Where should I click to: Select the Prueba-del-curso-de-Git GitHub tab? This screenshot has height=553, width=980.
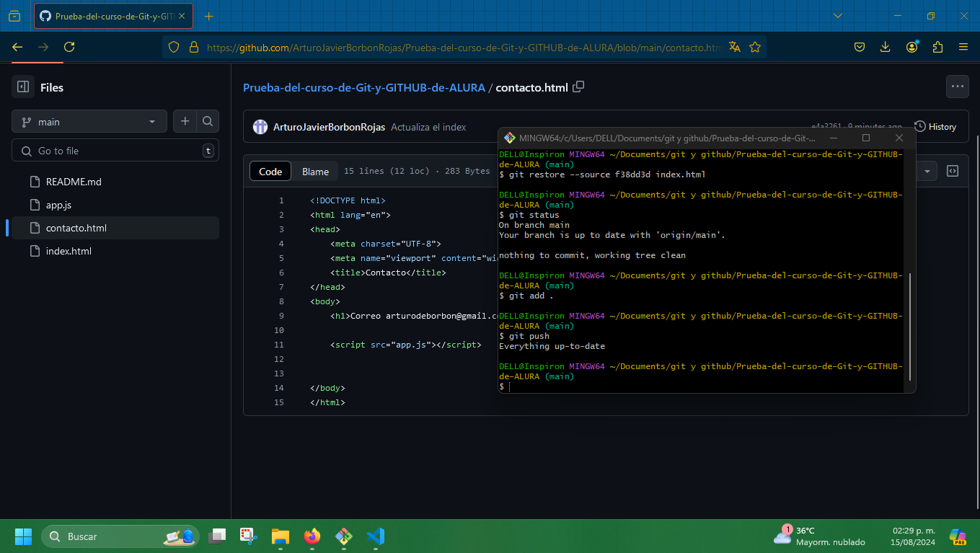tap(113, 16)
